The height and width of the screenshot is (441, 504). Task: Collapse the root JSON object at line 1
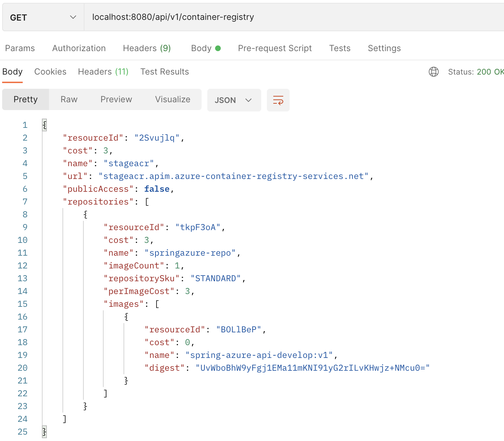click(44, 125)
